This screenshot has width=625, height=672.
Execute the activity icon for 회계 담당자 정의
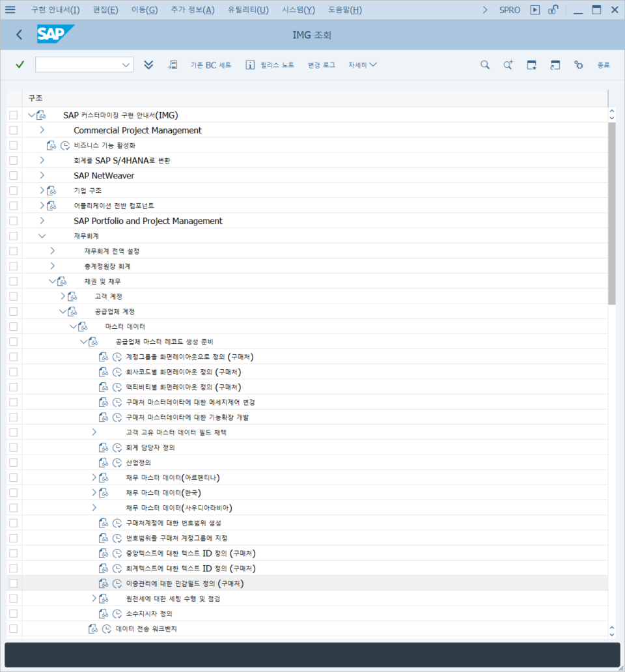click(x=117, y=447)
